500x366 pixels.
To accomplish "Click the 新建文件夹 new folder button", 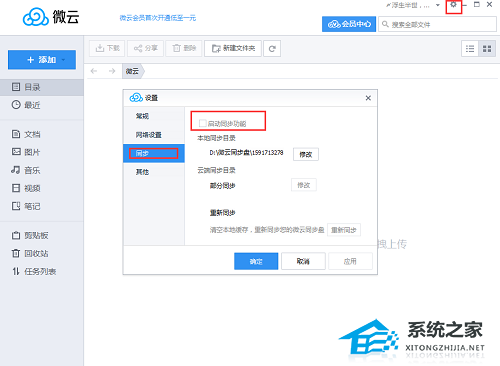I will coord(233,49).
